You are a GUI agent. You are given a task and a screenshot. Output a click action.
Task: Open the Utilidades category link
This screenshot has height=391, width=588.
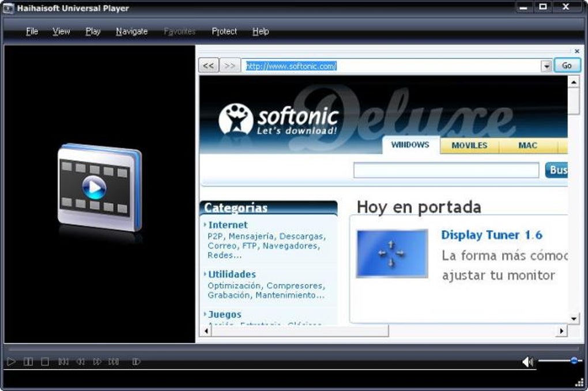pyautogui.click(x=232, y=275)
